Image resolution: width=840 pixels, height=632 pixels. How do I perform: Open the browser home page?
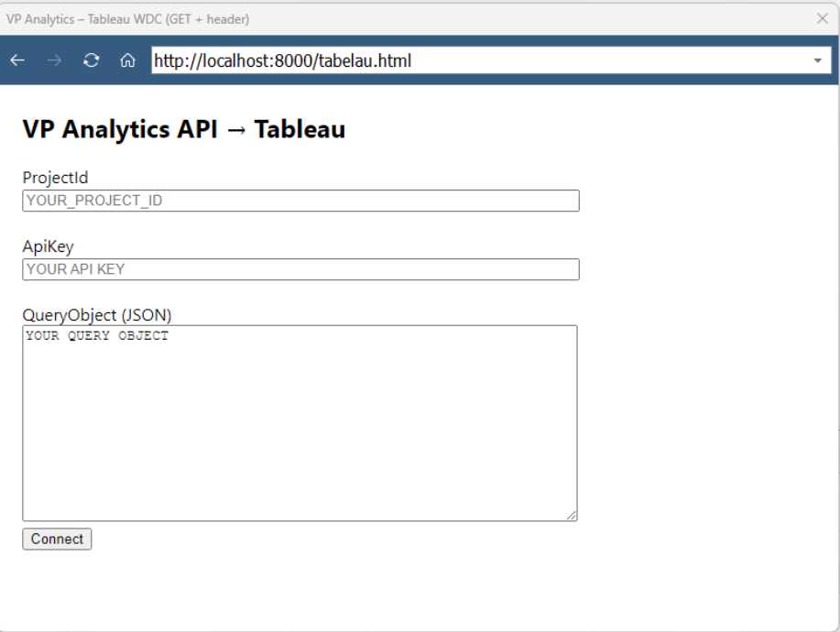click(127, 60)
